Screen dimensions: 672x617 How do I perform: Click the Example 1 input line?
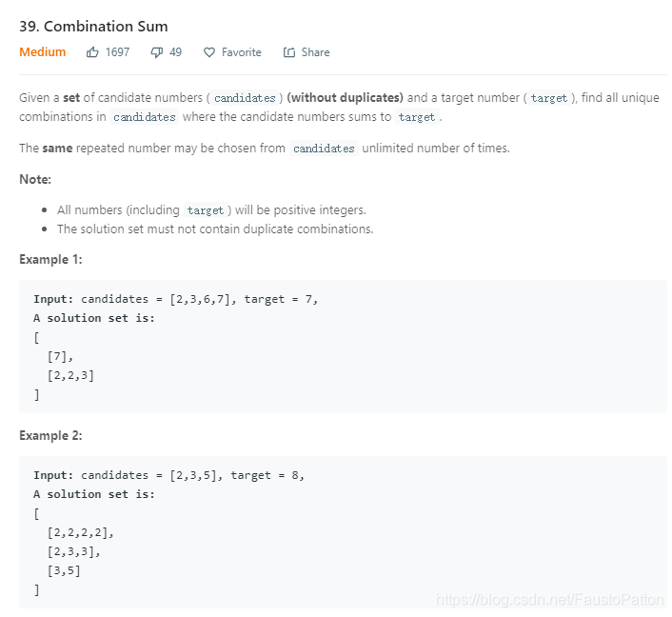click(x=176, y=299)
